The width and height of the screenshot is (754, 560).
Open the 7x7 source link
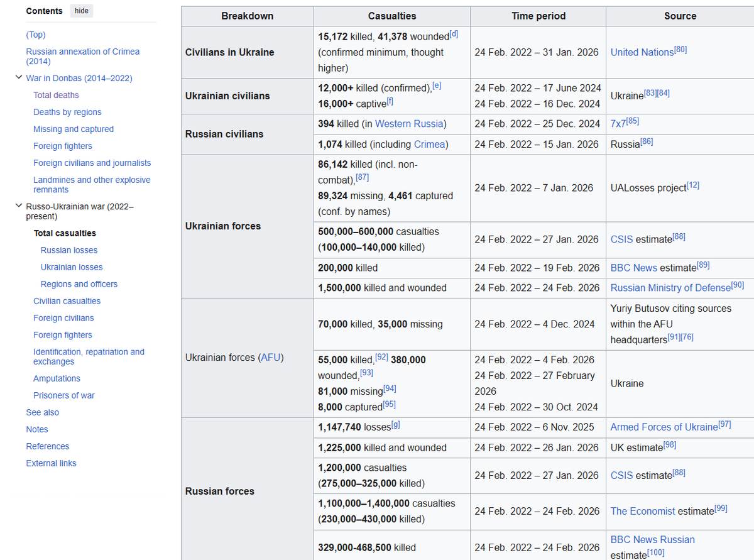click(x=618, y=124)
